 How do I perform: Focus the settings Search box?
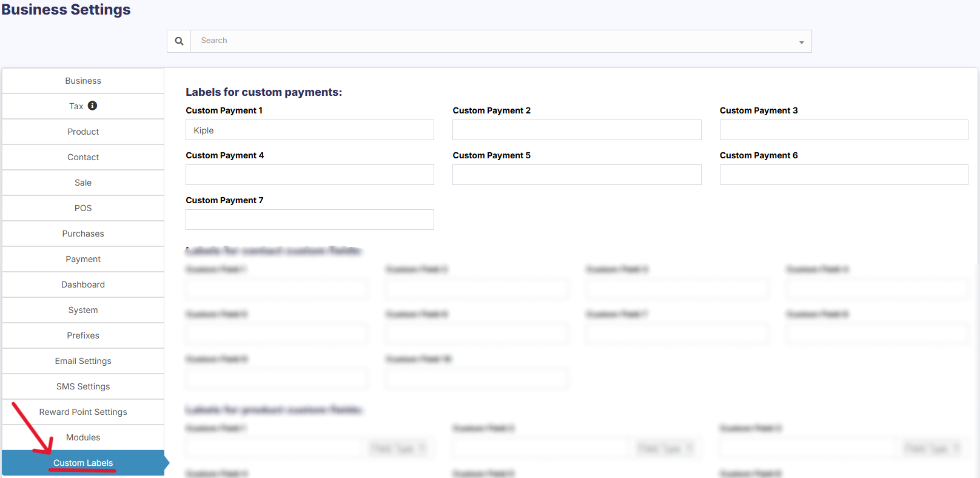tap(494, 41)
